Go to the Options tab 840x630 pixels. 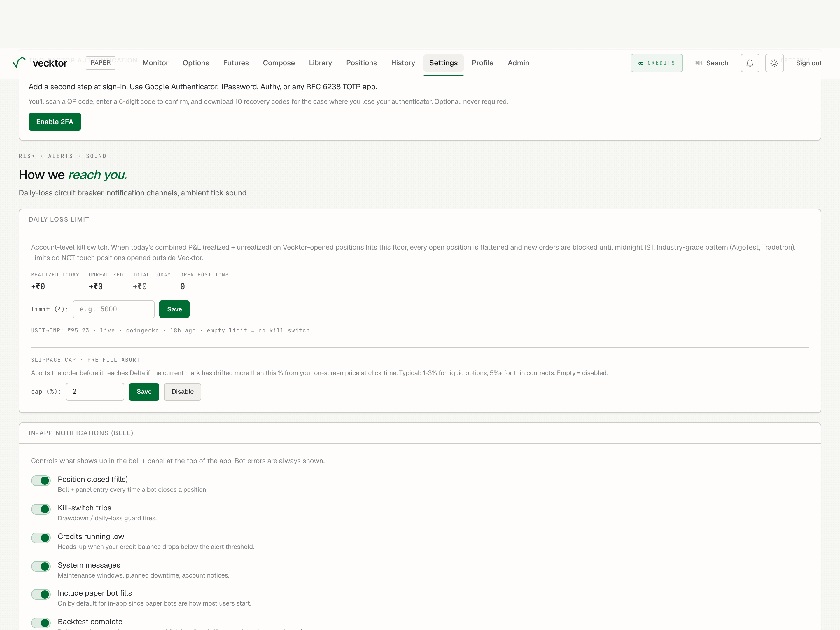coord(196,63)
